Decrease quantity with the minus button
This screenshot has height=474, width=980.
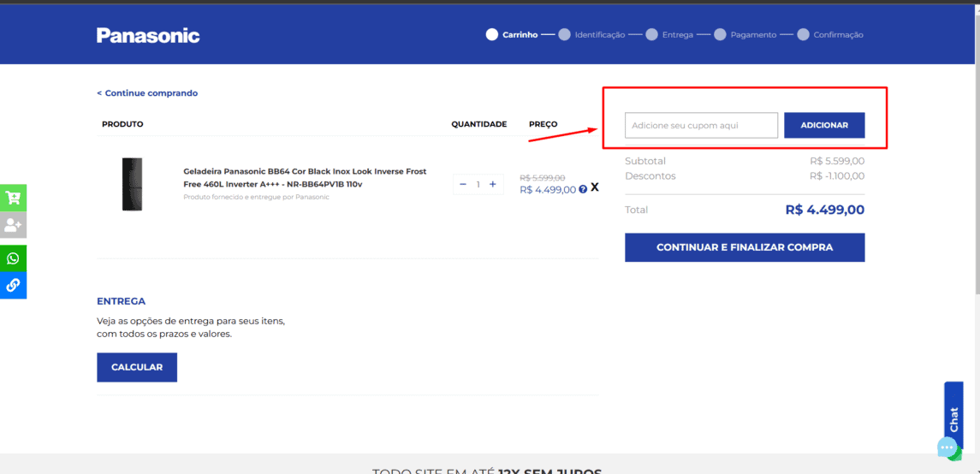point(463,184)
